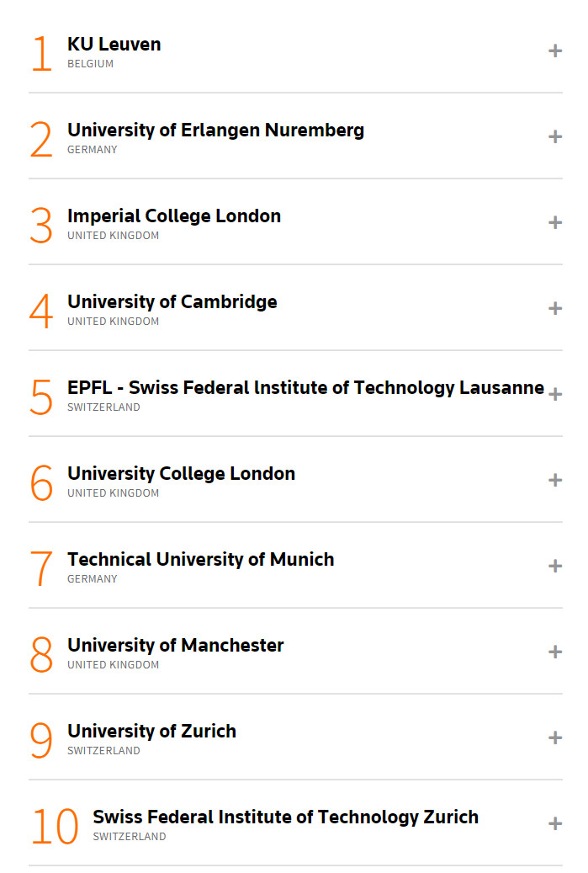The width and height of the screenshot is (588, 873).
Task: Expand EPFL Lausanne entry plus icon
Action: click(554, 394)
